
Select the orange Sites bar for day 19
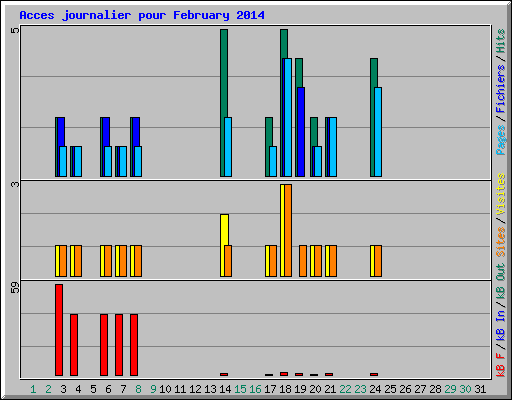point(303,261)
